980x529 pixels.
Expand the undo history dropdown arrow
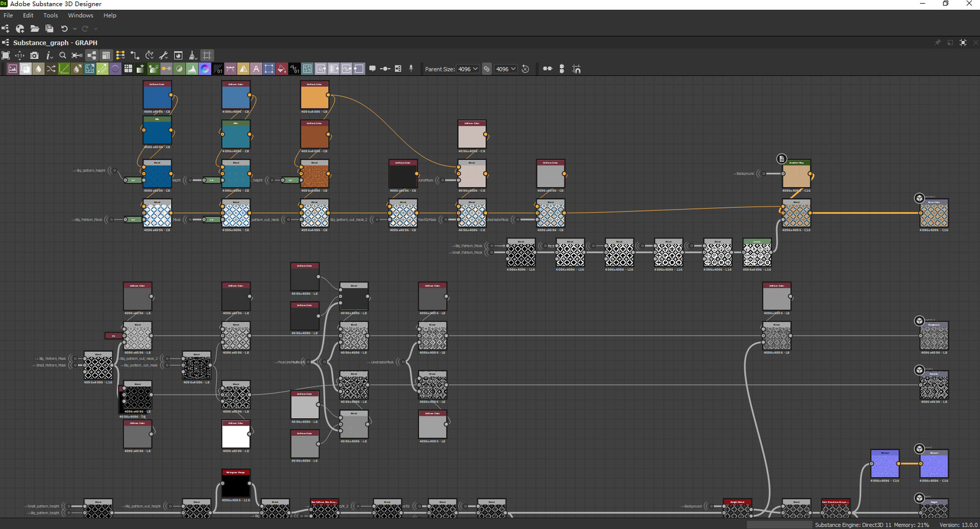click(x=75, y=29)
